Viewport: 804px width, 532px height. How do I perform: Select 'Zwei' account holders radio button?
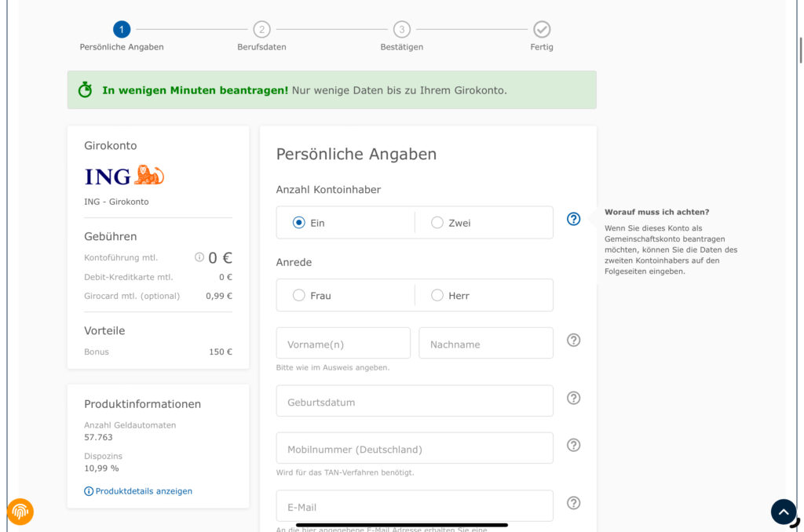click(437, 223)
